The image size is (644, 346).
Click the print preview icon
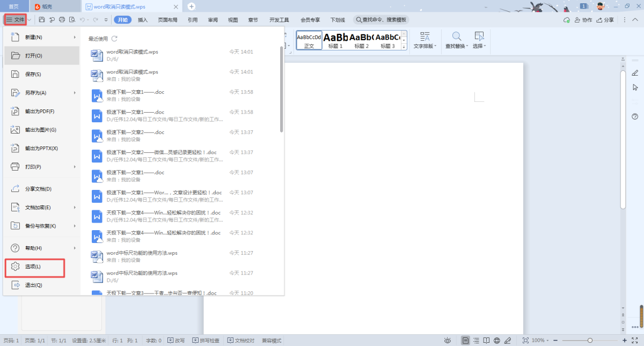click(72, 20)
